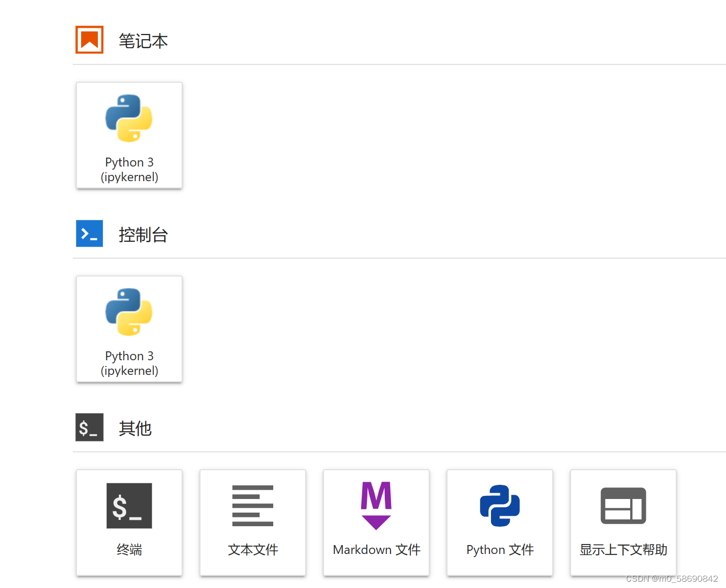Create a new Markdown 文件
Image resolution: width=726 pixels, height=588 pixels.
(x=376, y=523)
